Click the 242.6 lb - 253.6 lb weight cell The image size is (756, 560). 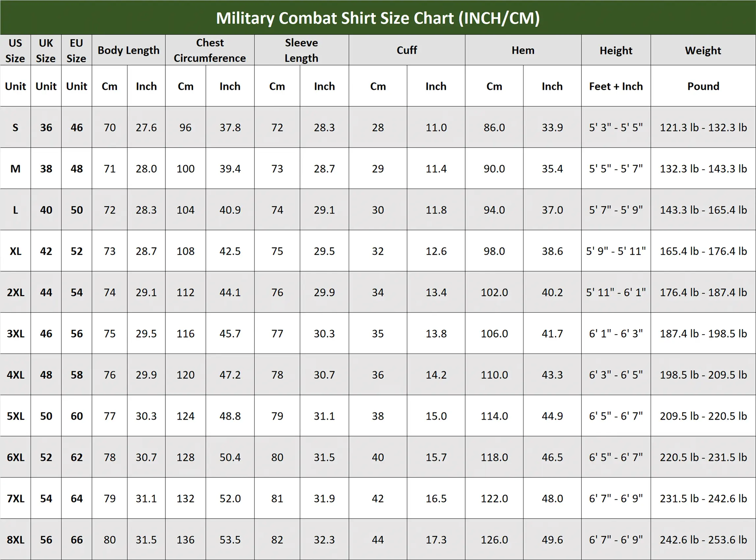click(x=703, y=540)
